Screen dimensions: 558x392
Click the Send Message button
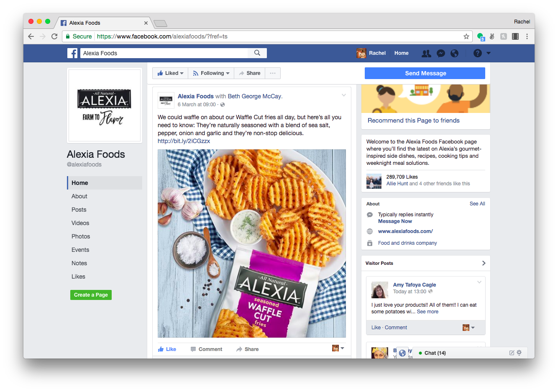pyautogui.click(x=425, y=73)
